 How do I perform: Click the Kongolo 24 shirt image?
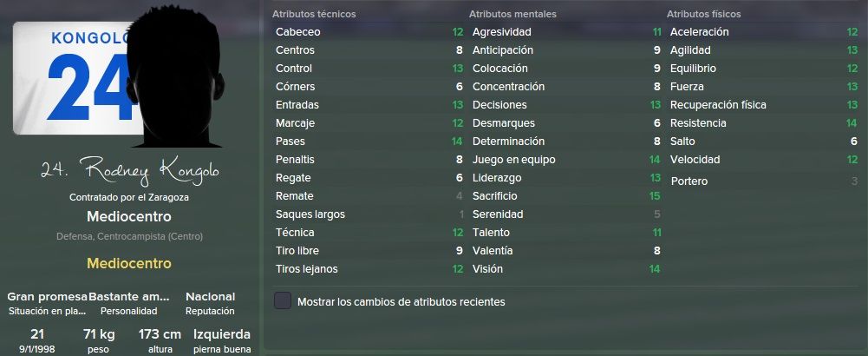76,77
